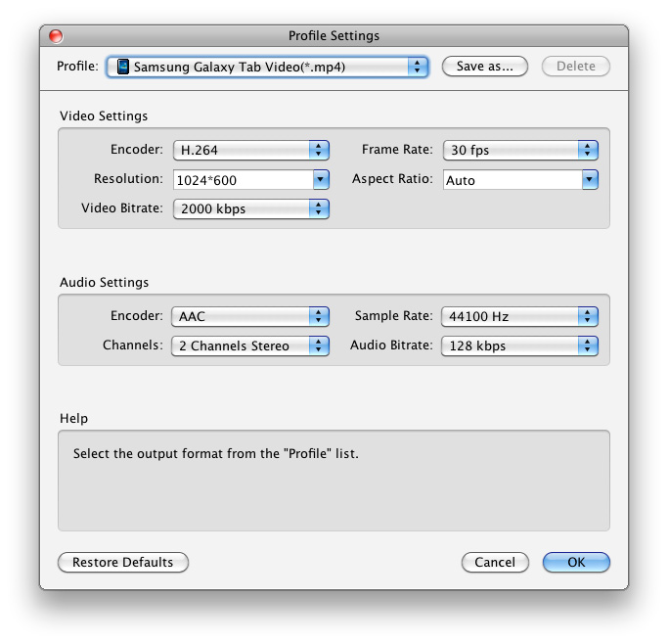Confirm settings with the OK button
Image resolution: width=668 pixels, height=644 pixels.
click(576, 562)
